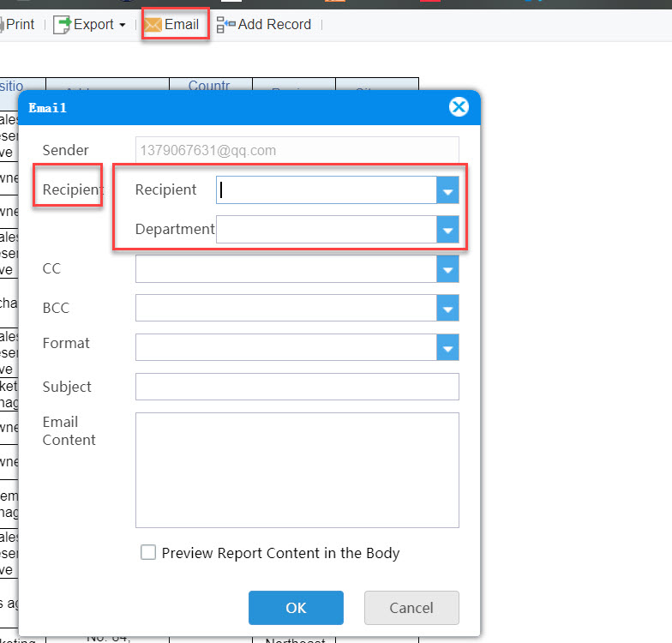672x643 pixels.
Task: Expand the Department dropdown arrow
Action: point(447,230)
